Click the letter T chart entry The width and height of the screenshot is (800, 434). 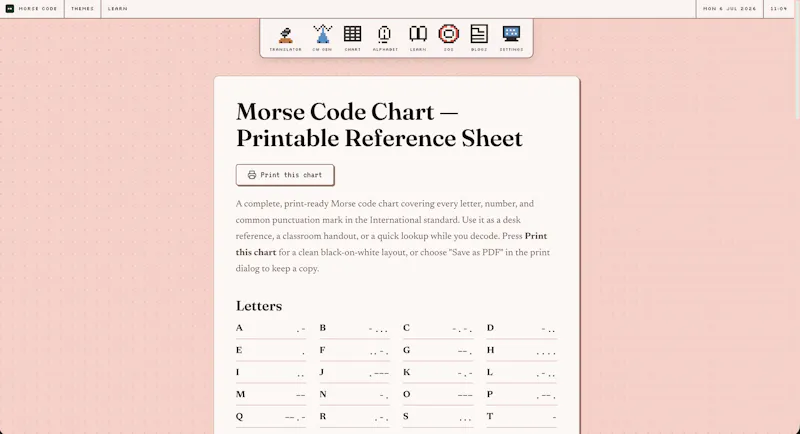522,417
